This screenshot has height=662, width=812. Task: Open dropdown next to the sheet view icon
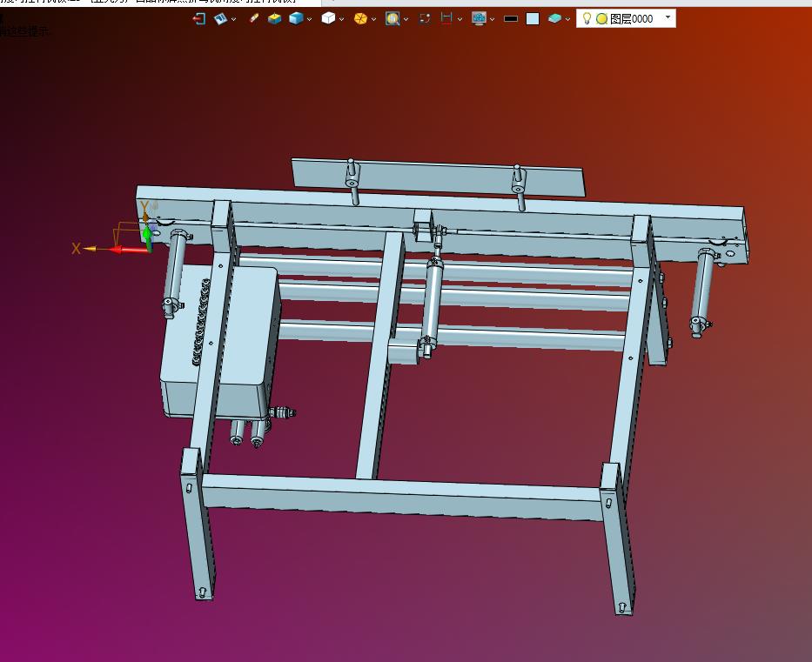[233, 20]
